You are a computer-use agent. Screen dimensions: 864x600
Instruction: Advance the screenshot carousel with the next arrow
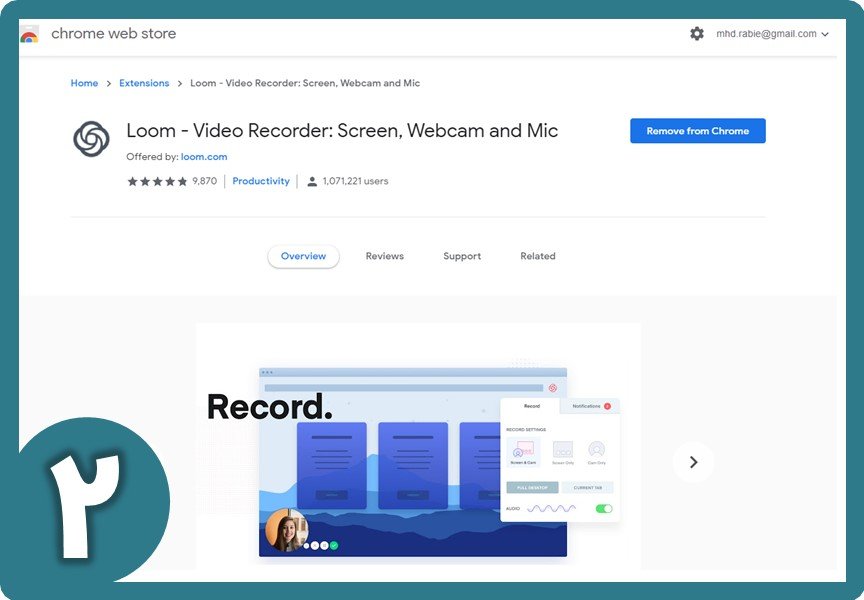pos(693,462)
